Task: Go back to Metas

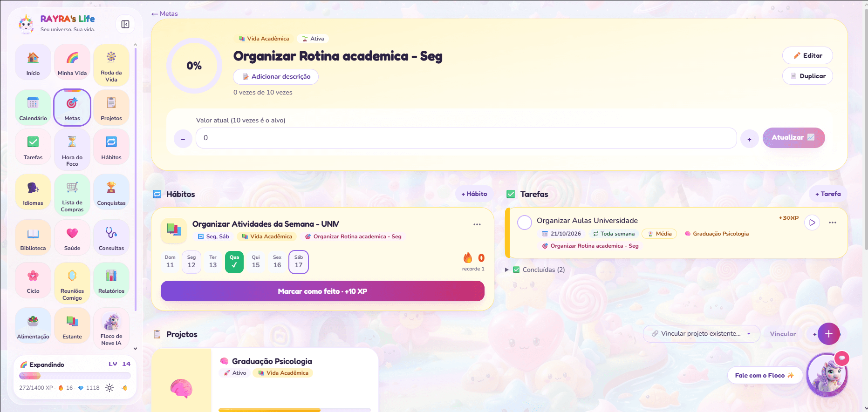Action: click(164, 14)
